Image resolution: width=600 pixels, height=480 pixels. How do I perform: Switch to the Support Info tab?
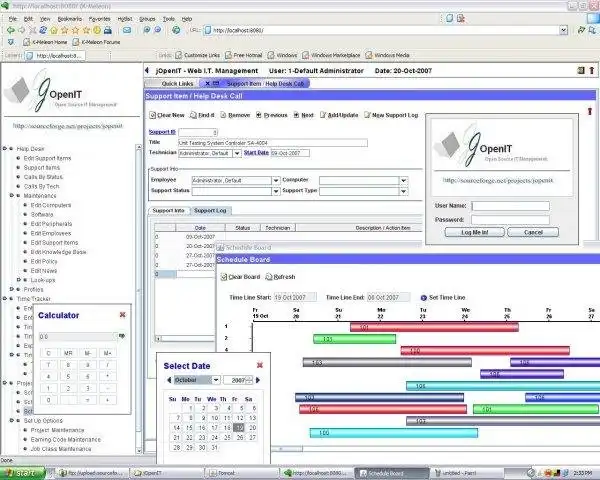[168, 211]
